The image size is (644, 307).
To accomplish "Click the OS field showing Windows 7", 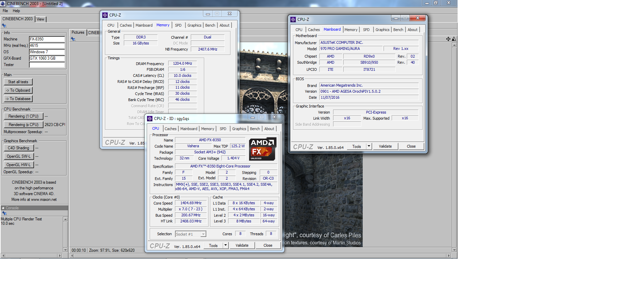I will click(47, 52).
